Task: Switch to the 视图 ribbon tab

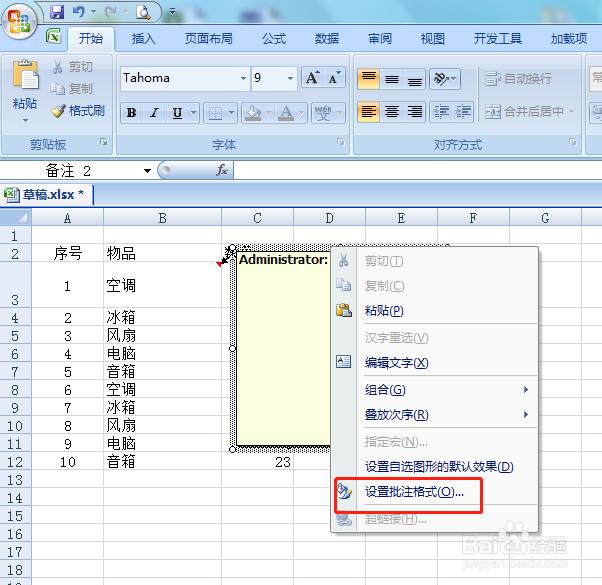Action: [x=433, y=39]
